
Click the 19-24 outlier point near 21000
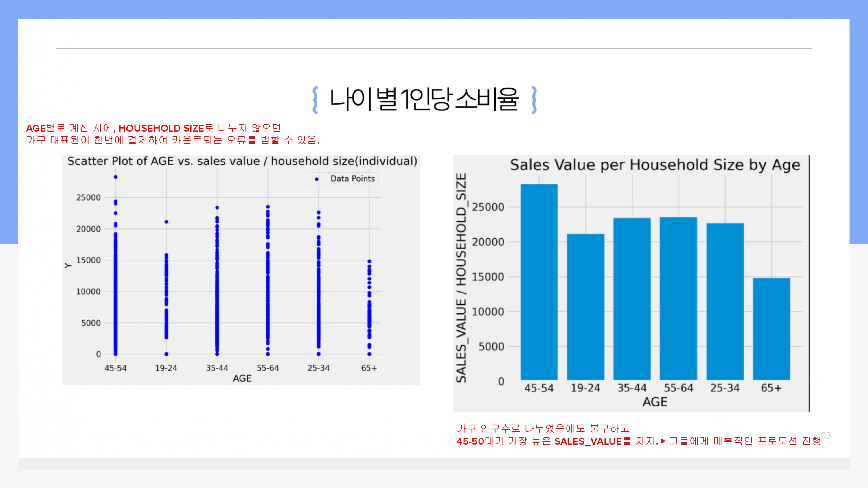pyautogui.click(x=166, y=222)
